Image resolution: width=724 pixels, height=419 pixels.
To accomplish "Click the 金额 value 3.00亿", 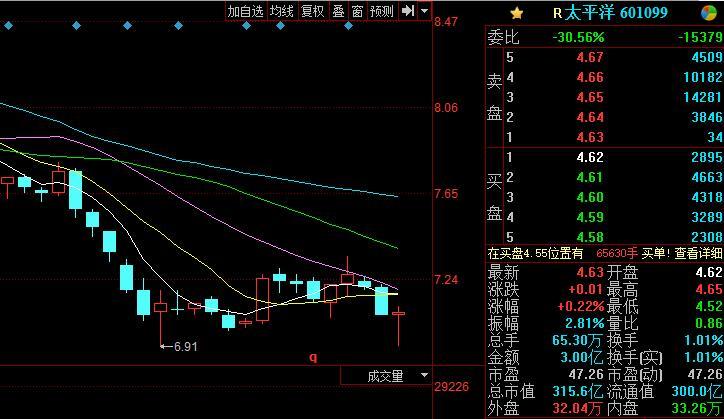I will point(581,357).
